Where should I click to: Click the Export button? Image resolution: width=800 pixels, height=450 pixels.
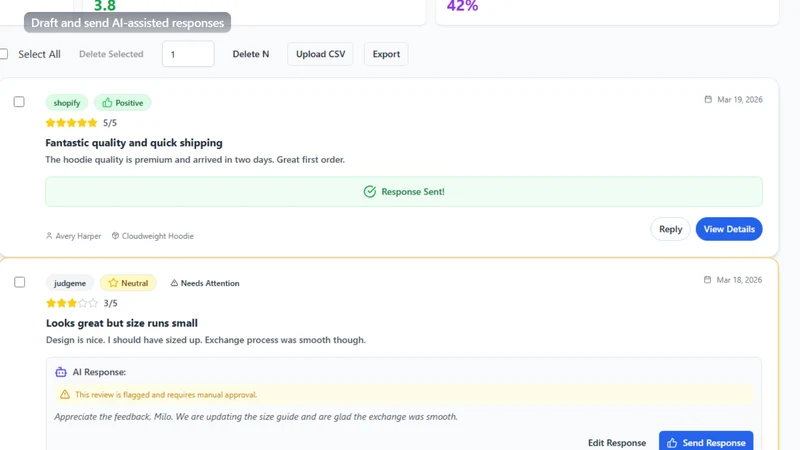pos(386,54)
